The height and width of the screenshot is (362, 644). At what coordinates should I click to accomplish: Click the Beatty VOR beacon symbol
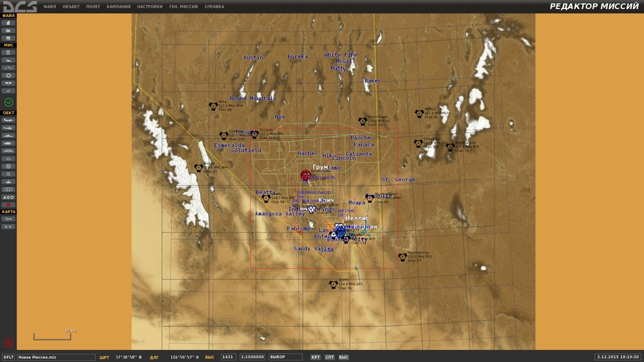266,198
